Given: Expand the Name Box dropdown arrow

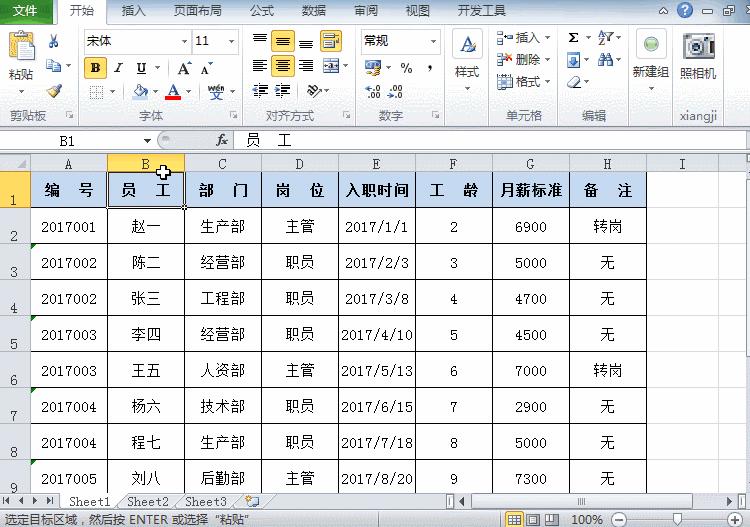Looking at the screenshot, I should pyautogui.click(x=147, y=141).
